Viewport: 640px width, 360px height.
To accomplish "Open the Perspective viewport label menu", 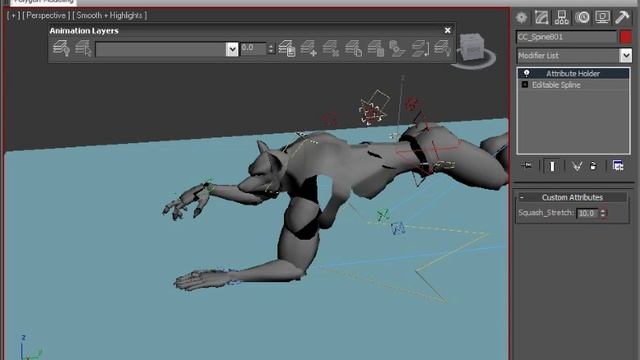I will [x=46, y=16].
